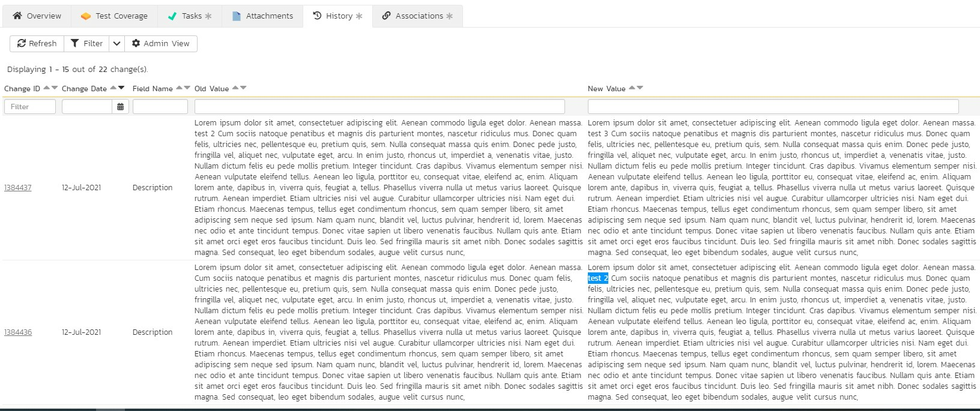Sort Change ID descending arrow
Image resolution: width=980 pixels, height=411 pixels.
pos(55,88)
